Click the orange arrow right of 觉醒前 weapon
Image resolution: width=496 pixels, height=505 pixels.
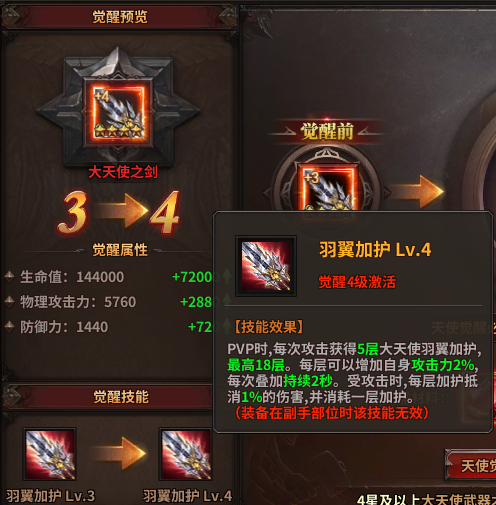[417, 191]
